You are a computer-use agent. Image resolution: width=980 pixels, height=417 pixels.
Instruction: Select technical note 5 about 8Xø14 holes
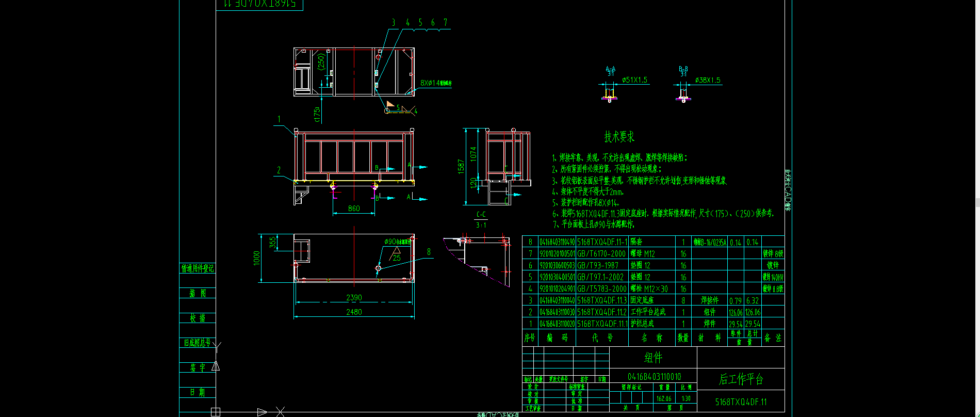click(x=585, y=202)
